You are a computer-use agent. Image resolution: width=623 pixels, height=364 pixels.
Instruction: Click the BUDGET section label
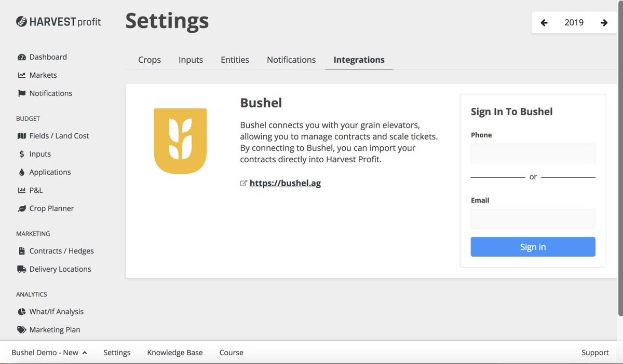click(28, 119)
